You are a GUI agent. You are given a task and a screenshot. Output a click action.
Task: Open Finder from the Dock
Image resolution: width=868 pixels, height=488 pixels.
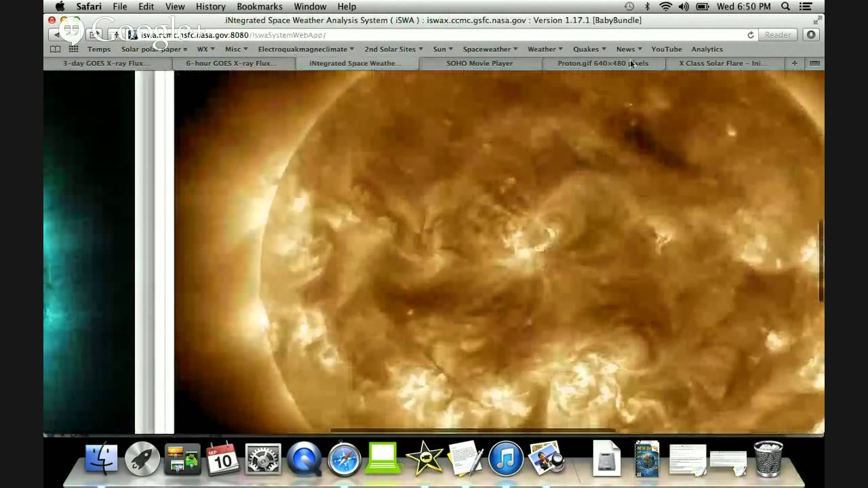point(102,460)
